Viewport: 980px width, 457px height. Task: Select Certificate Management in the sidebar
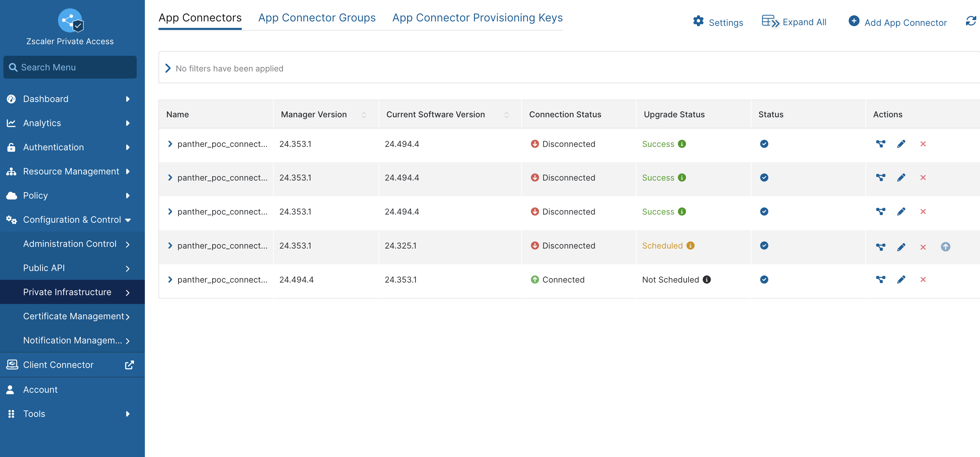tap(72, 316)
